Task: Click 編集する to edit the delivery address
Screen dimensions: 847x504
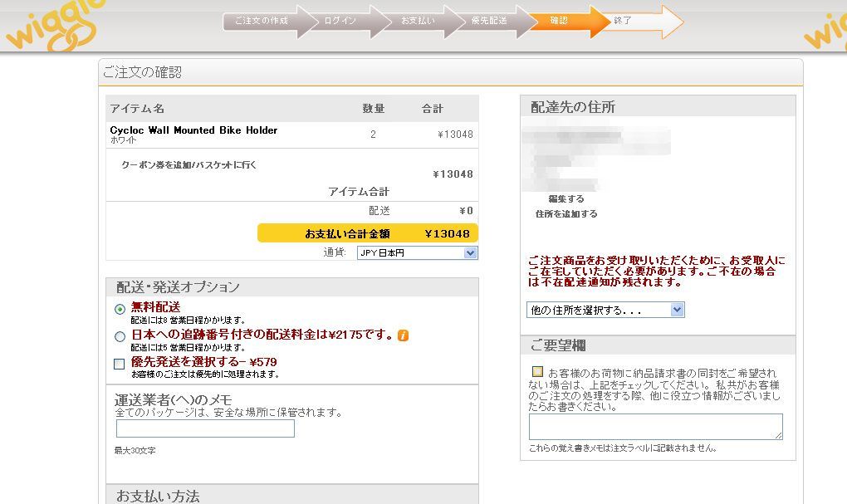Action: pos(566,199)
